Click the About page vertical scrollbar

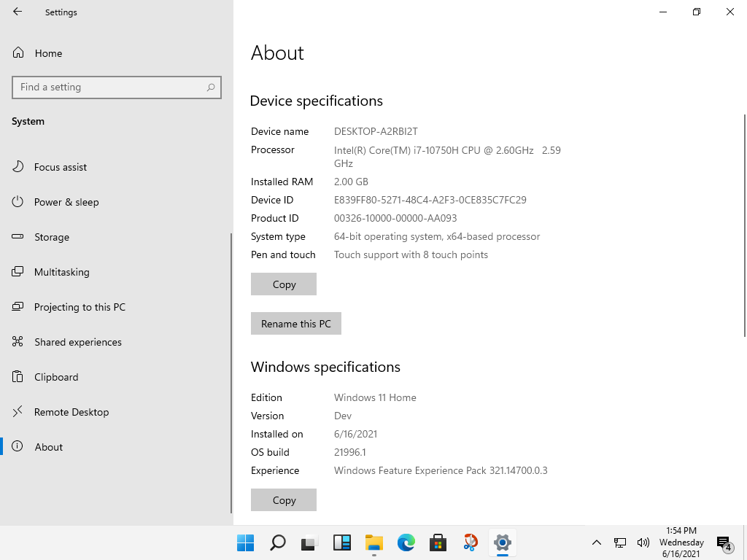coord(745,226)
